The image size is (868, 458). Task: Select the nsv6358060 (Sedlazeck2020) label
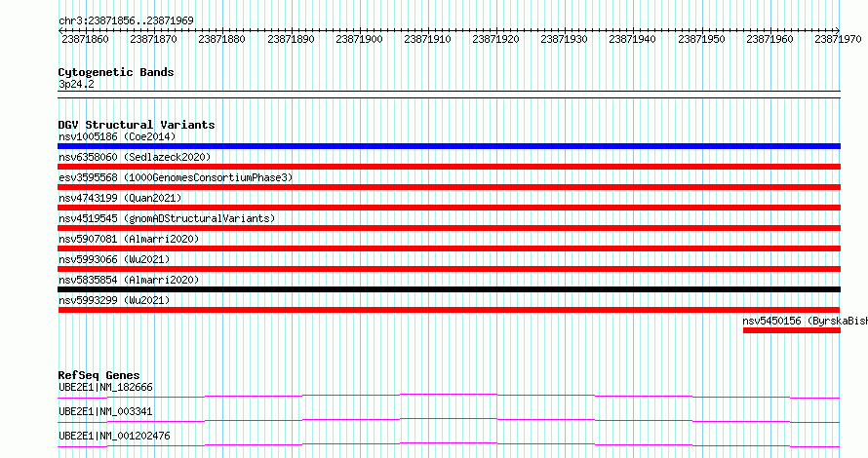(x=135, y=157)
